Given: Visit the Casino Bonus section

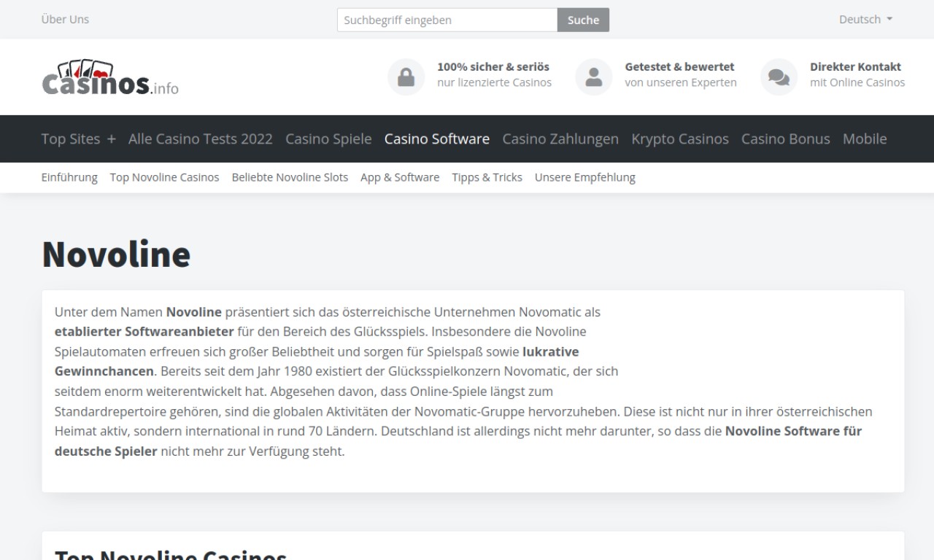Looking at the screenshot, I should (785, 139).
